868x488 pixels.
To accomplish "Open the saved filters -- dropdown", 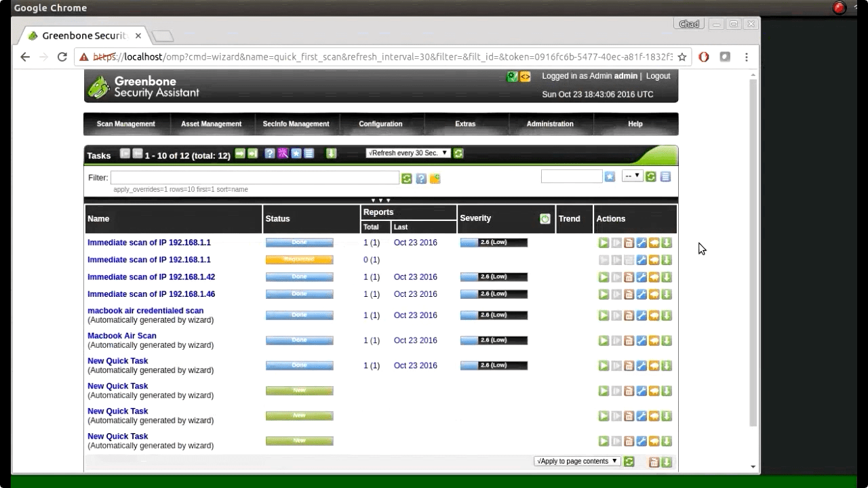I will (631, 176).
